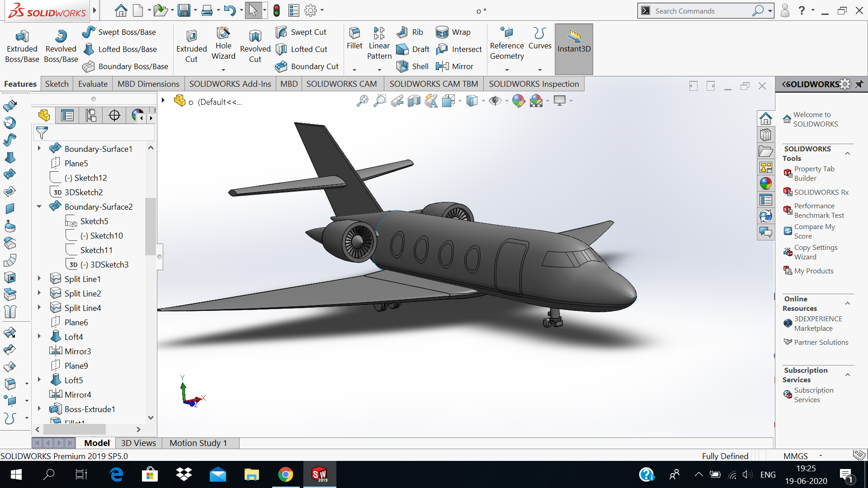Click the Edit Appearance color ball icon
Screen dimensions: 868x488
tap(519, 101)
